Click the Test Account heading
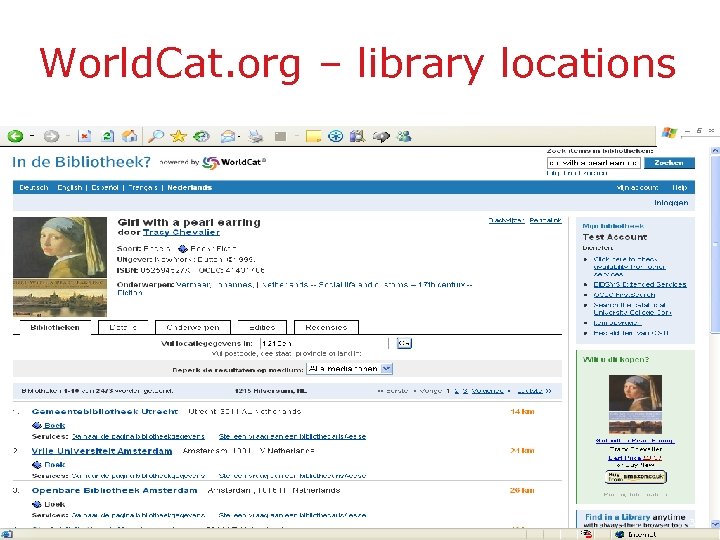Image resolution: width=720 pixels, height=540 pixels. [615, 237]
